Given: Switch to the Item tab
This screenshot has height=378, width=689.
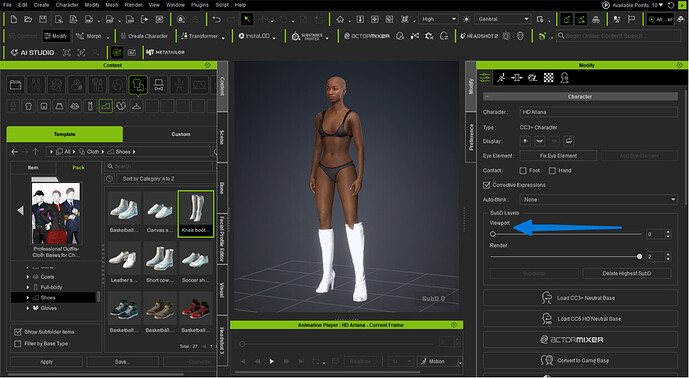Looking at the screenshot, I should 33,167.
